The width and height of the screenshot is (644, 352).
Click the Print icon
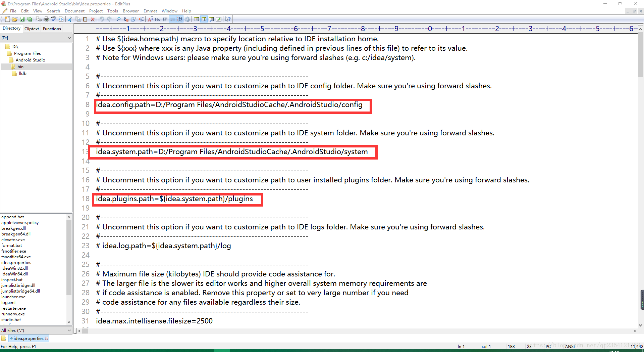click(46, 19)
